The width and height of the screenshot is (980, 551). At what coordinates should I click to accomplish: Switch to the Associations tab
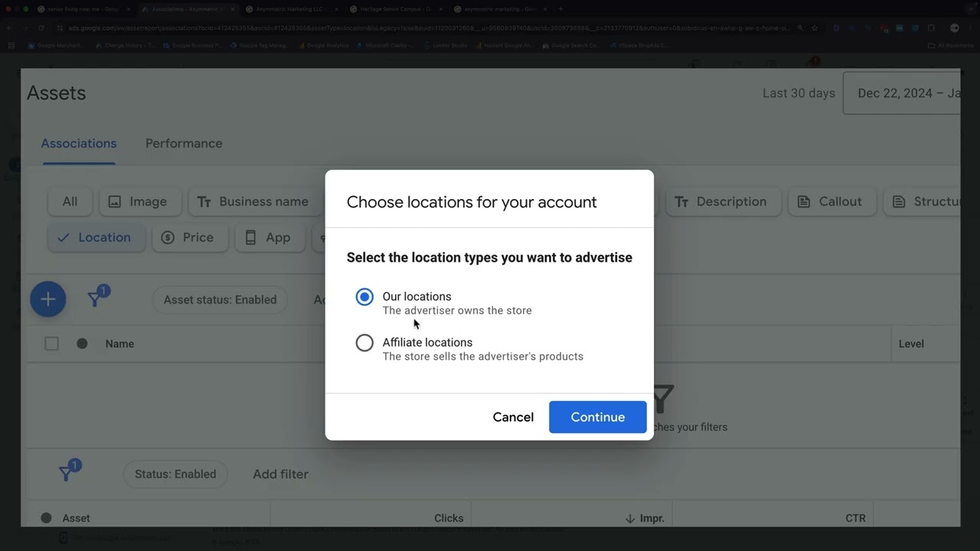[79, 143]
